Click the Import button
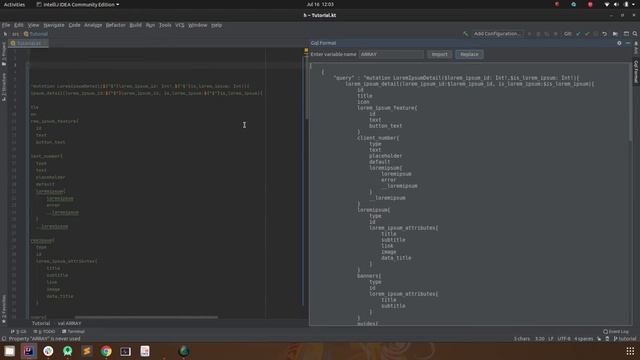This screenshot has height=360, width=640. click(x=440, y=54)
